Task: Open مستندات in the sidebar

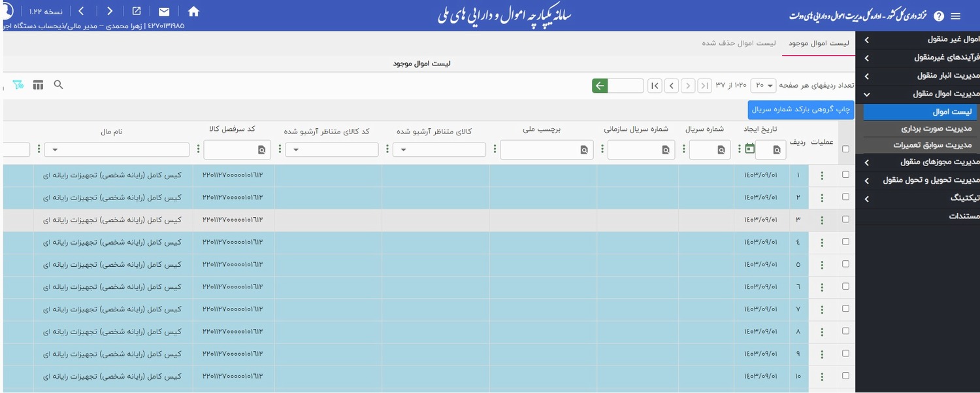Action: [917, 216]
